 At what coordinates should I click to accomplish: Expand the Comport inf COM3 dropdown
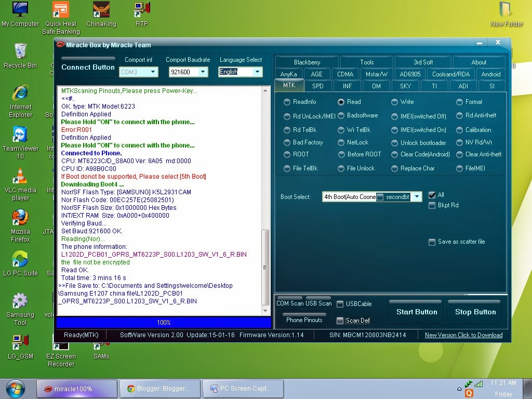[x=153, y=72]
